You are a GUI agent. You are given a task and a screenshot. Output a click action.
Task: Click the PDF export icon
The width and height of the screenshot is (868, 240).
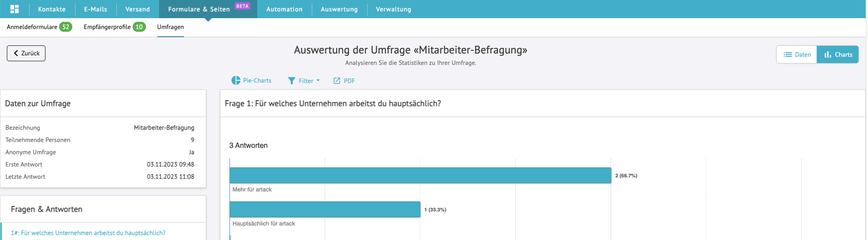point(337,81)
